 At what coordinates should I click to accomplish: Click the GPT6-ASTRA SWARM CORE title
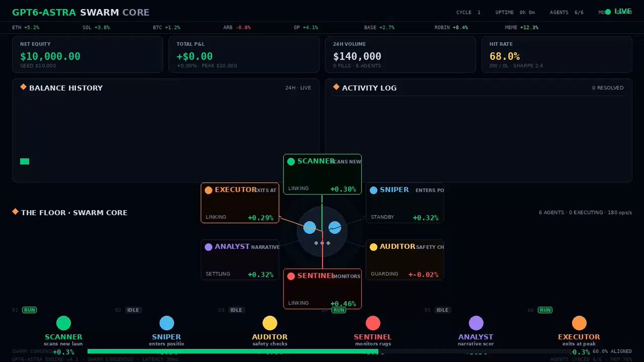(x=81, y=12)
